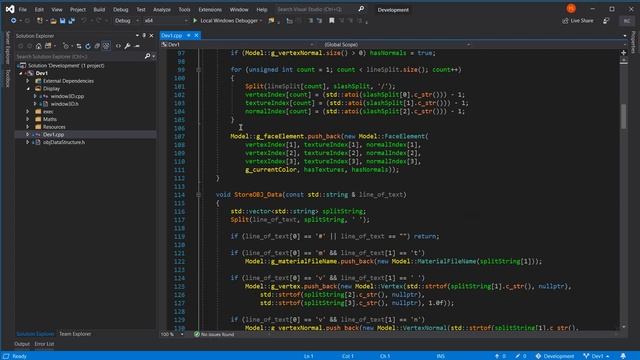Toggle the Solution Explorer auto-hide pin

pos(144,36)
